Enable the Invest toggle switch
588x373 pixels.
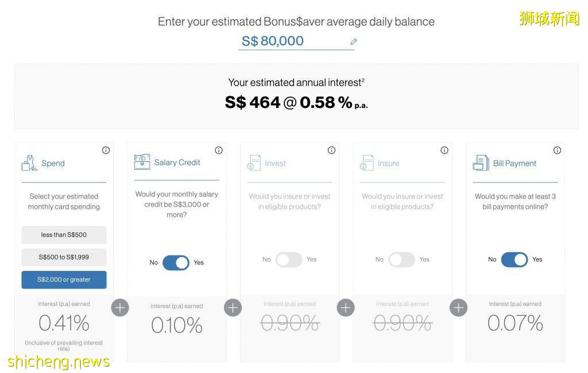289,259
